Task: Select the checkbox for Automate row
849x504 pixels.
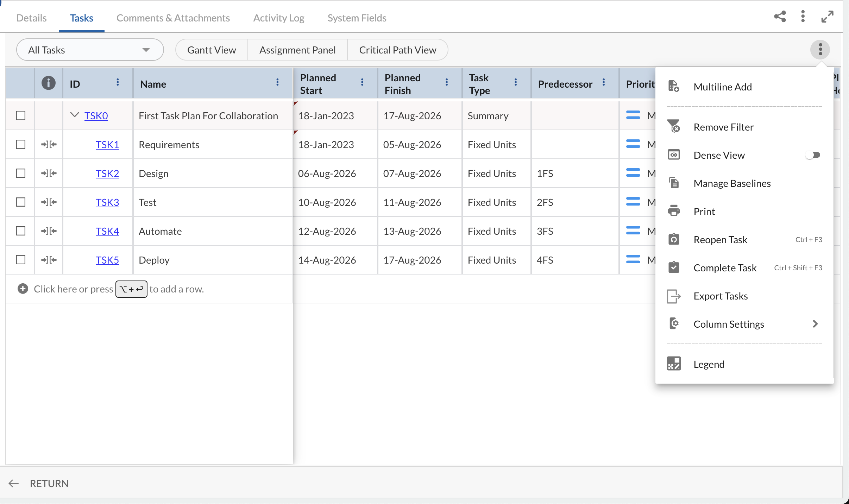Action: click(21, 231)
